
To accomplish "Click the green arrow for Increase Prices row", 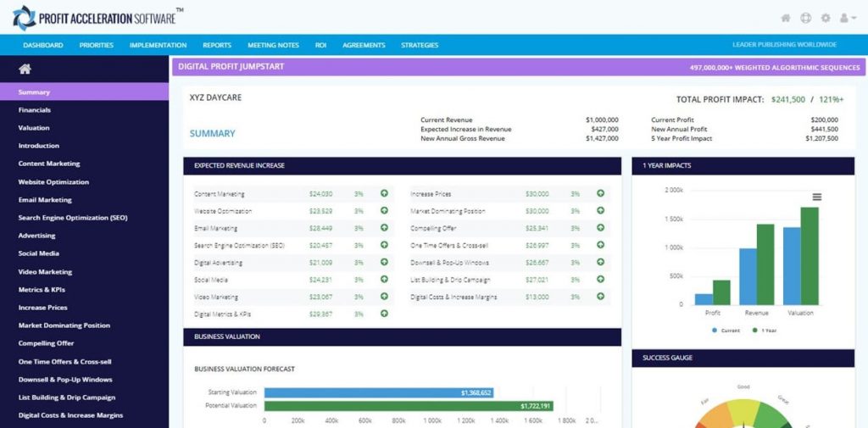I will tap(600, 193).
